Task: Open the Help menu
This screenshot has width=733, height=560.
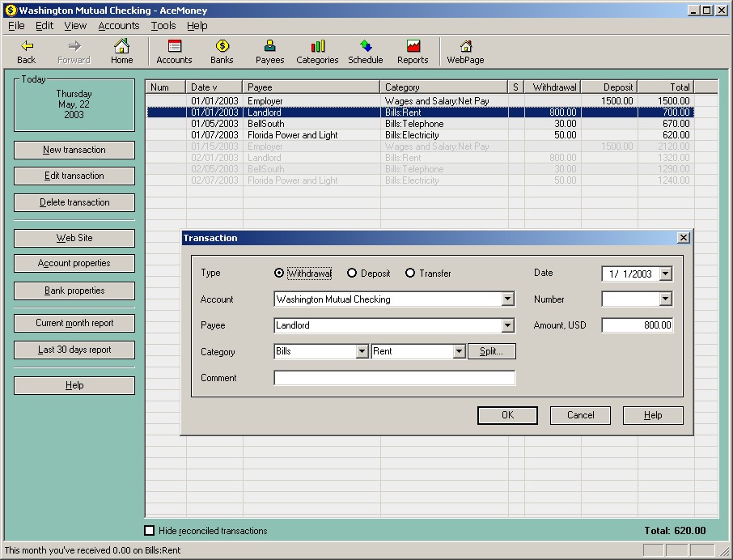Action: pos(197,26)
